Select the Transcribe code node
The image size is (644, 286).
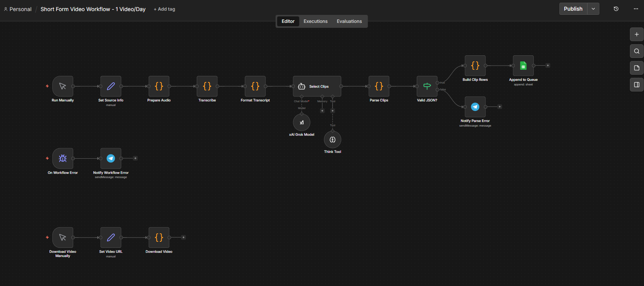[207, 86]
